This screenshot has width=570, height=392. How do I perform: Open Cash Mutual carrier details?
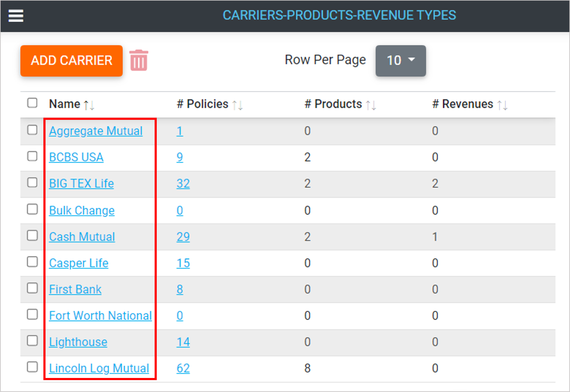point(82,237)
